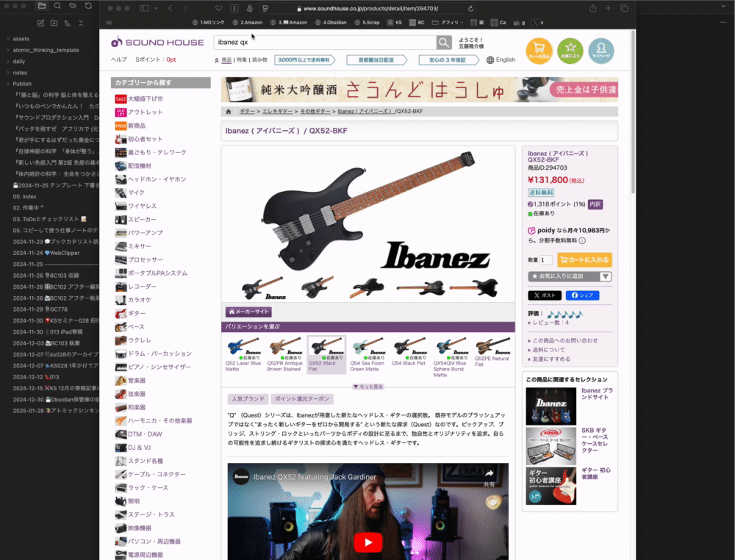Go forward with Safari's forward arrow
This screenshot has width=735, height=560.
(184, 8)
